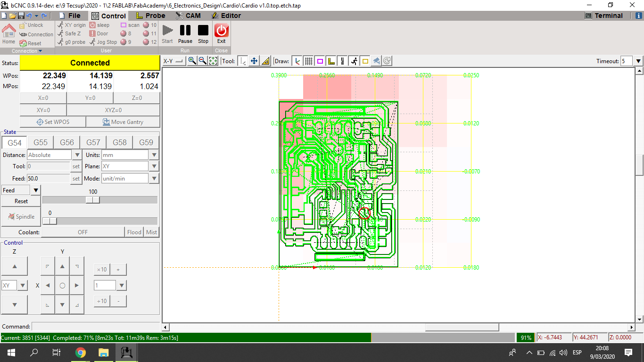Click the new file icon
The image size is (644, 362).
coord(4,16)
